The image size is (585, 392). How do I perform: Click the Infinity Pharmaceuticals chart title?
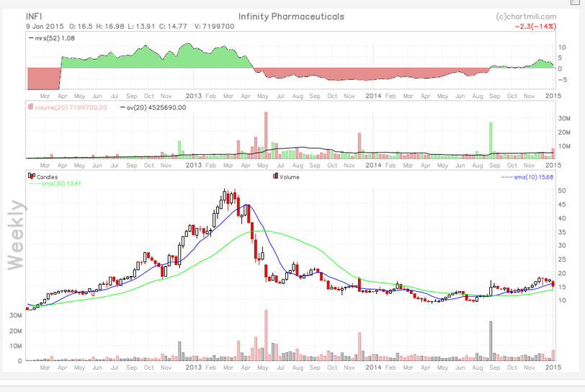(291, 17)
